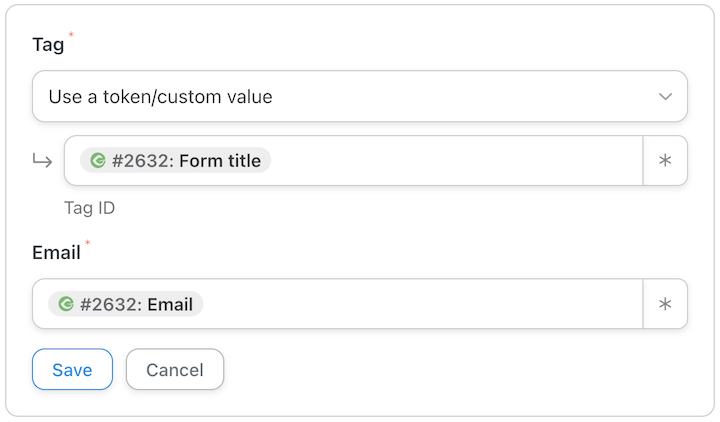Select the '#2632: Email' token chip

126,304
